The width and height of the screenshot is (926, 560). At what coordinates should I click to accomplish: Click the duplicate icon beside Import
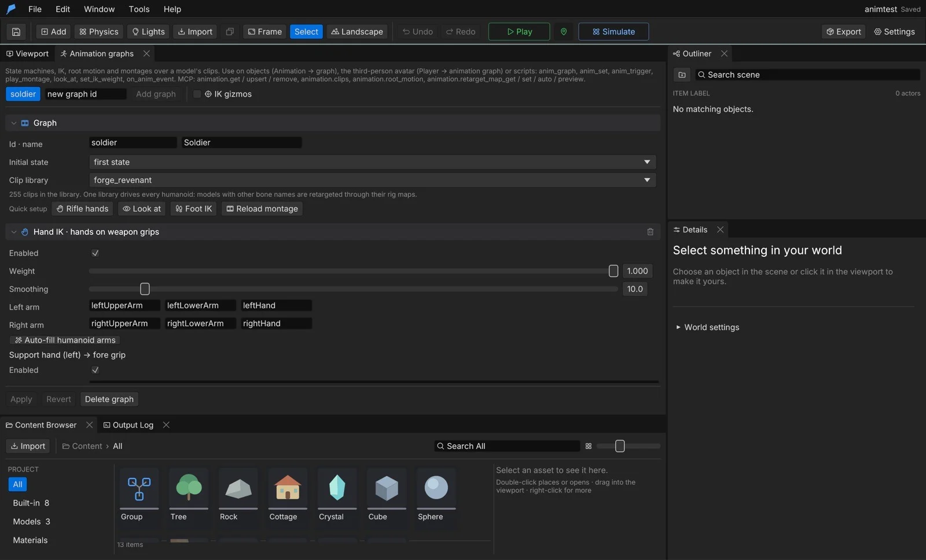pyautogui.click(x=230, y=32)
